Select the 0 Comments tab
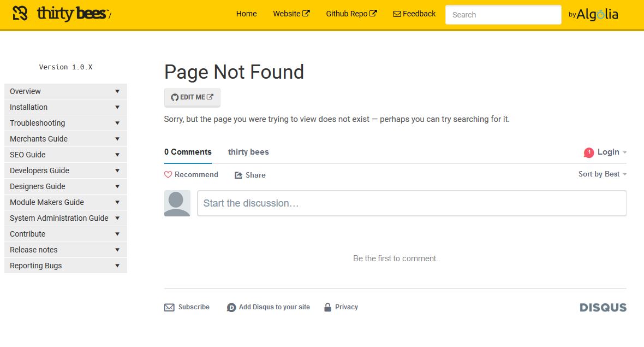Viewport: 644px width, 347px height. click(188, 152)
